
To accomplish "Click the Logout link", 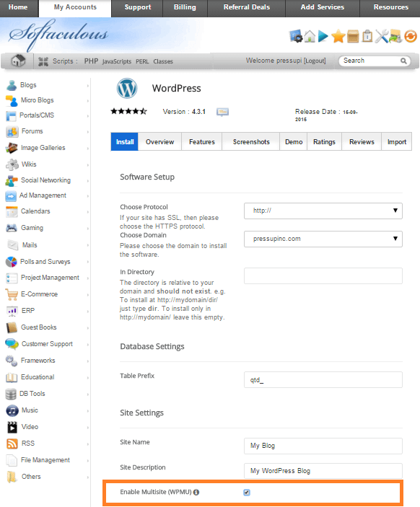I will tap(315, 61).
